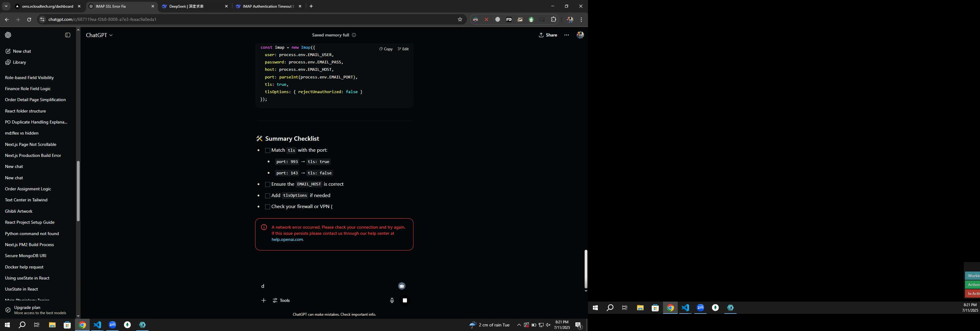Open the green robot extension icon

(x=531, y=19)
